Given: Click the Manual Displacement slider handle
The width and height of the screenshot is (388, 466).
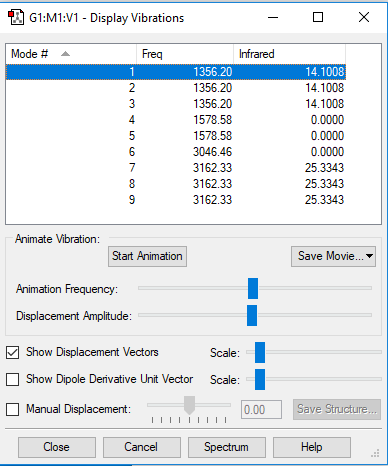Looking at the screenshot, I should point(189,405).
